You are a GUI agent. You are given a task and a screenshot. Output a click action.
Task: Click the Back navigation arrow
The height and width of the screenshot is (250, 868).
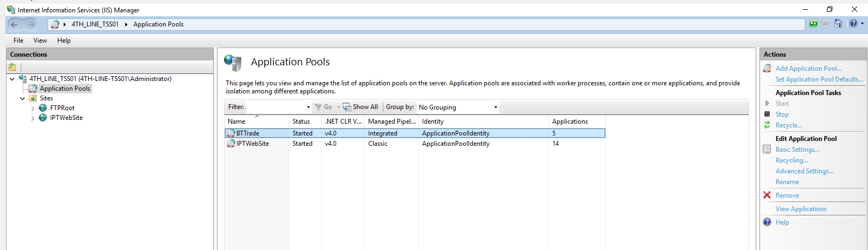point(14,24)
